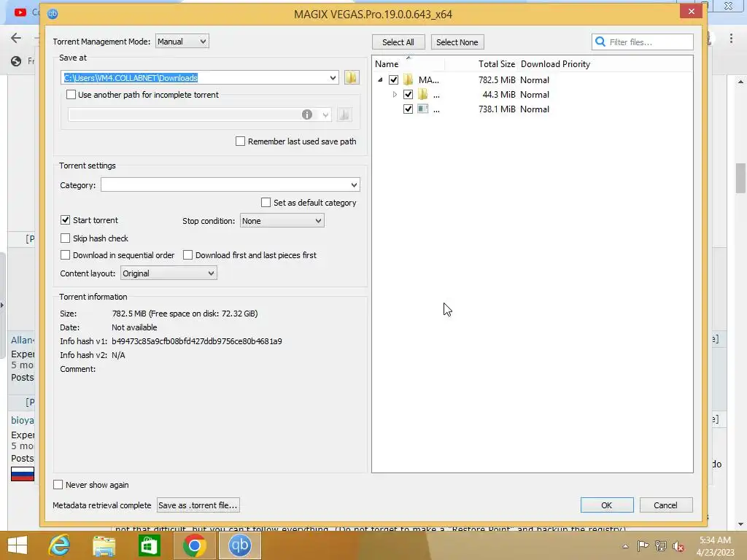
Task: Click the taskbar clock showing 5:34 AM
Action: [x=715, y=545]
